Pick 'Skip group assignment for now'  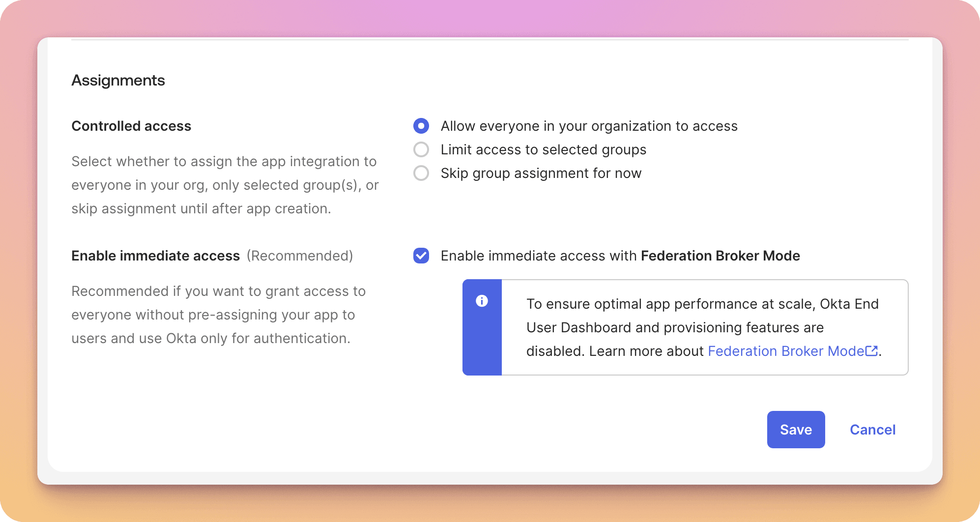click(541, 173)
